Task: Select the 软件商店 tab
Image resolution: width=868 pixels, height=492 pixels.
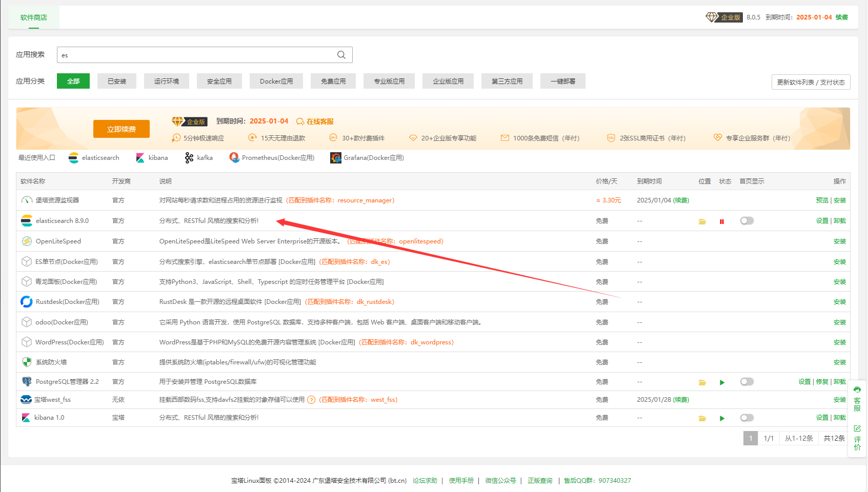Action: [34, 17]
